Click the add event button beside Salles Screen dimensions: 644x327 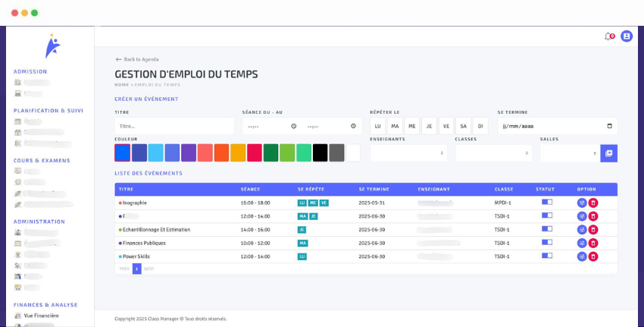[608, 153]
